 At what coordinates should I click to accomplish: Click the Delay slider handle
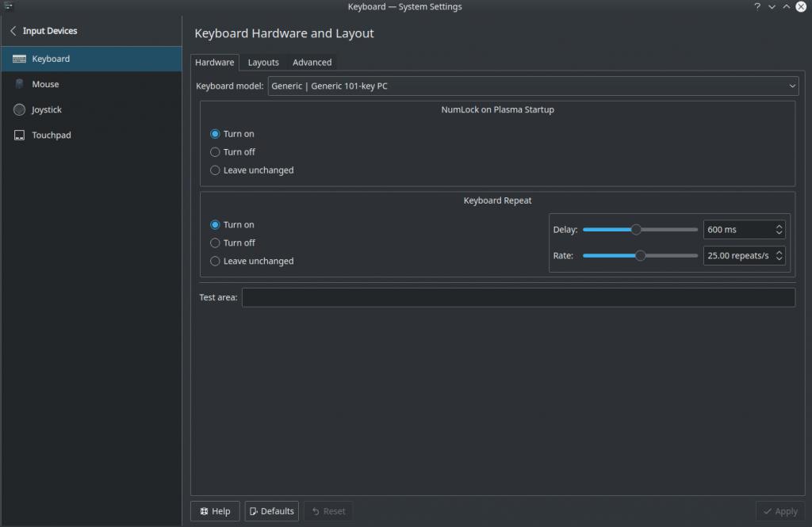(636, 230)
